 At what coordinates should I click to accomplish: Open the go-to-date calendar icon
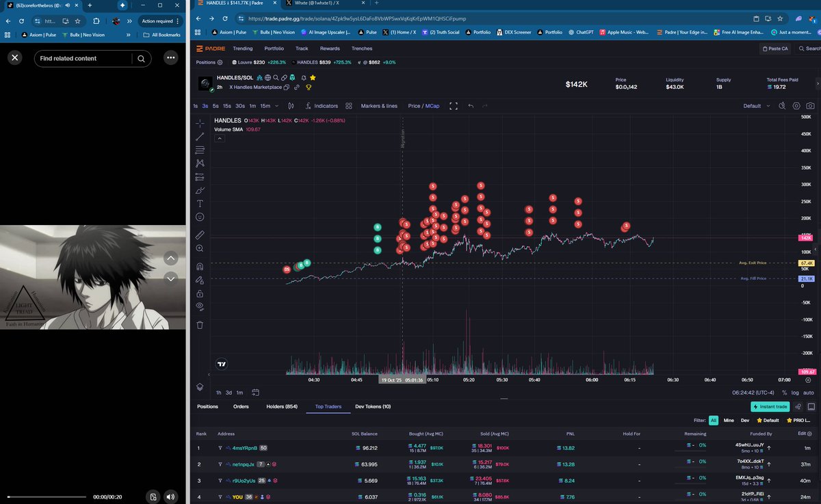point(255,393)
